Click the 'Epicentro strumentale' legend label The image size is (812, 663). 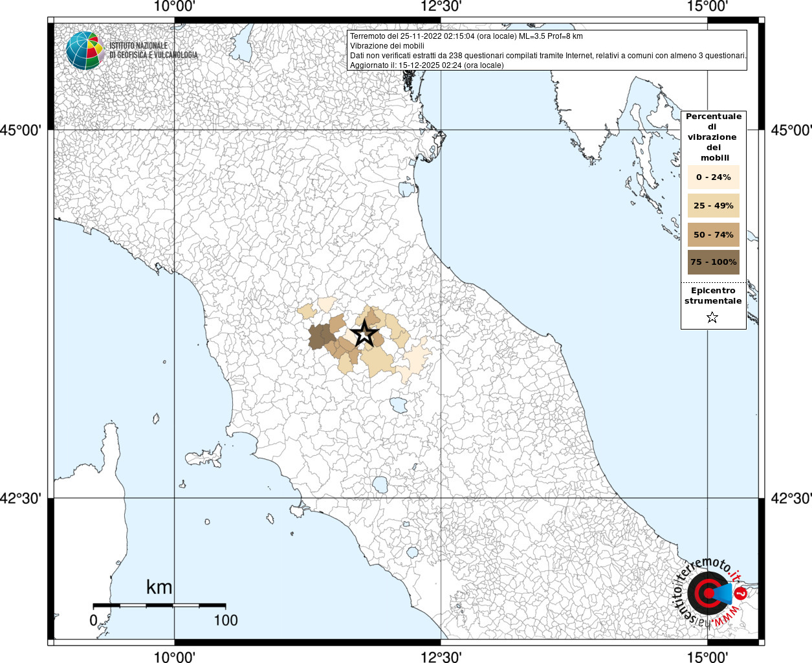713,296
